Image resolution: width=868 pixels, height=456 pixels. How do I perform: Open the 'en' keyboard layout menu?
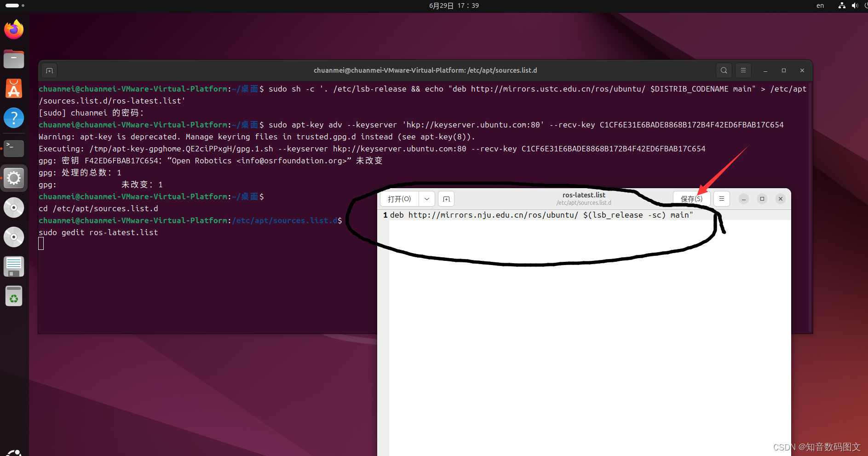click(820, 6)
